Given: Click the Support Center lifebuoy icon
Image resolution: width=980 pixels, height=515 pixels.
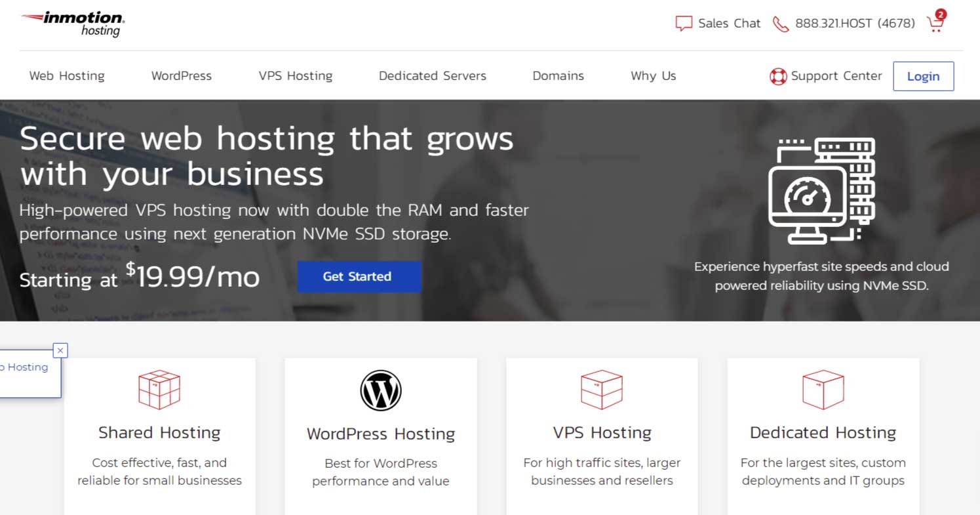Looking at the screenshot, I should [778, 77].
